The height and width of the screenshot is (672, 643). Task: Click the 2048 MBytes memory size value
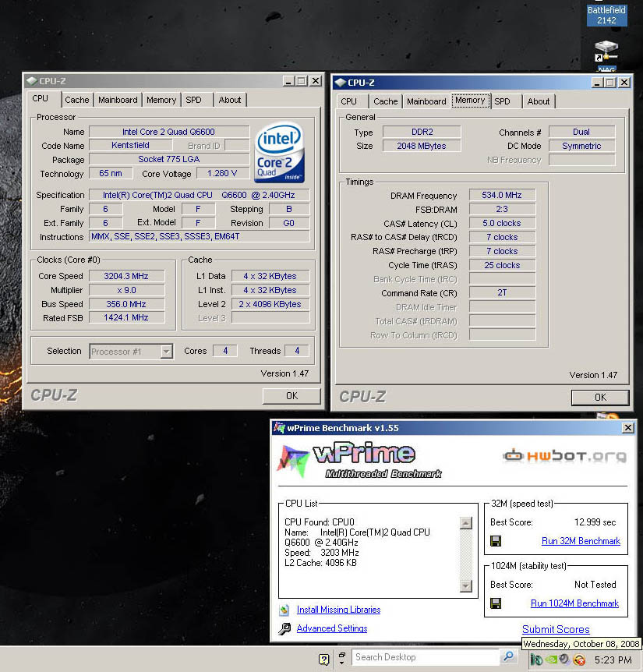422,146
